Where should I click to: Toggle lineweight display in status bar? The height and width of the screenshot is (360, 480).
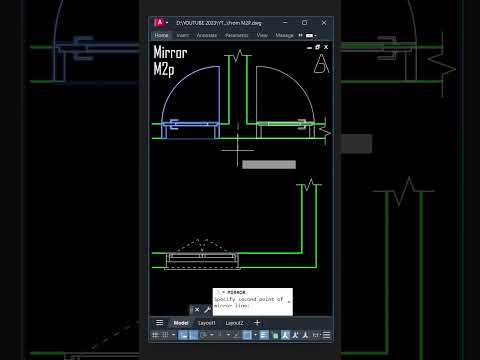click(263, 335)
